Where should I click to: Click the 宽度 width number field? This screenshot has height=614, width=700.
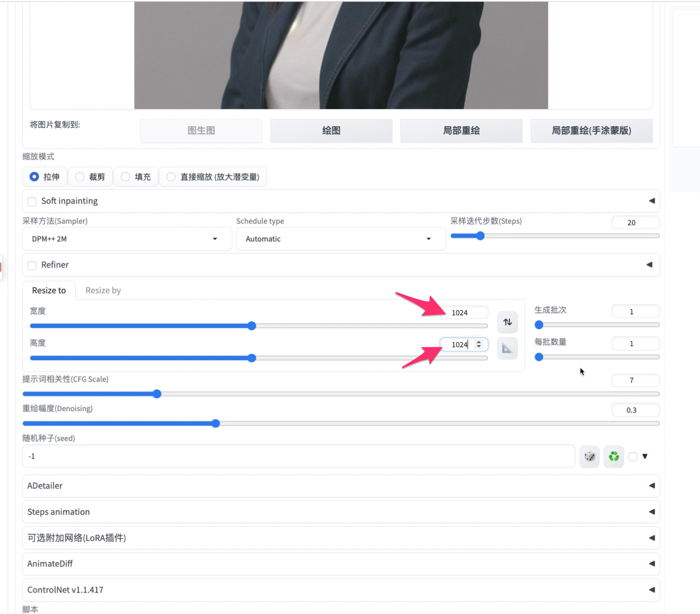pyautogui.click(x=464, y=313)
